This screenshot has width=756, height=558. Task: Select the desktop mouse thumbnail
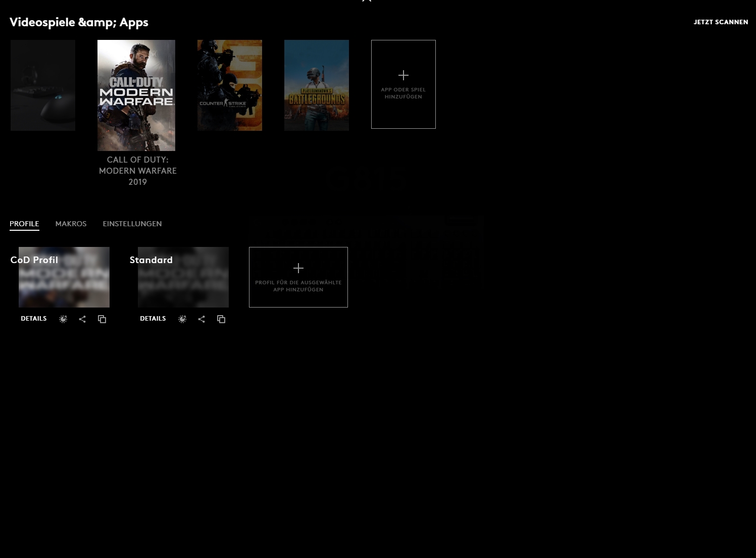43,85
